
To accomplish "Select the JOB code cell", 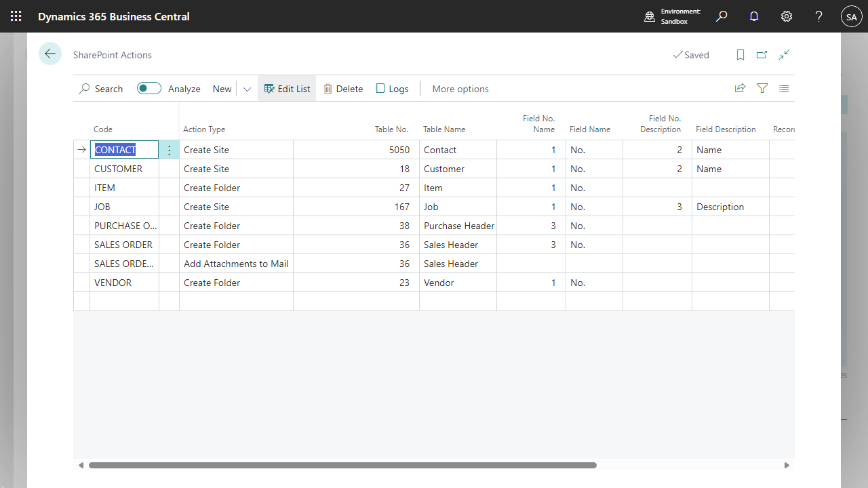I will 124,207.
